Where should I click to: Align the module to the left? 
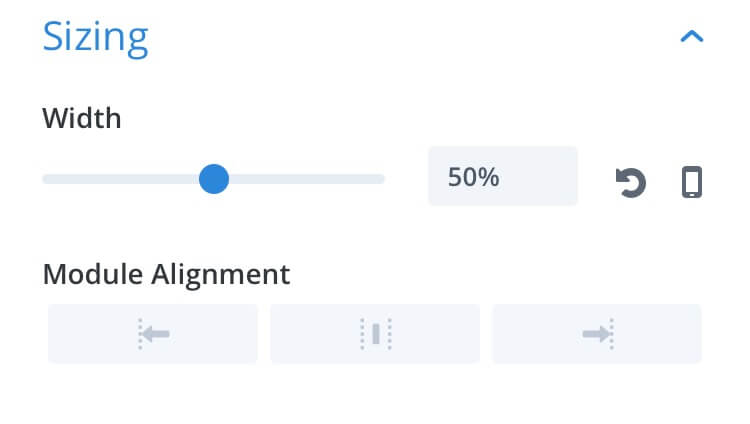tap(153, 334)
